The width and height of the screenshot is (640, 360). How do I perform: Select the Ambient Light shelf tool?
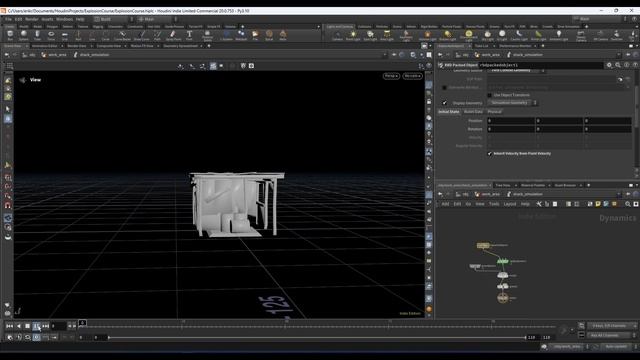558,36
